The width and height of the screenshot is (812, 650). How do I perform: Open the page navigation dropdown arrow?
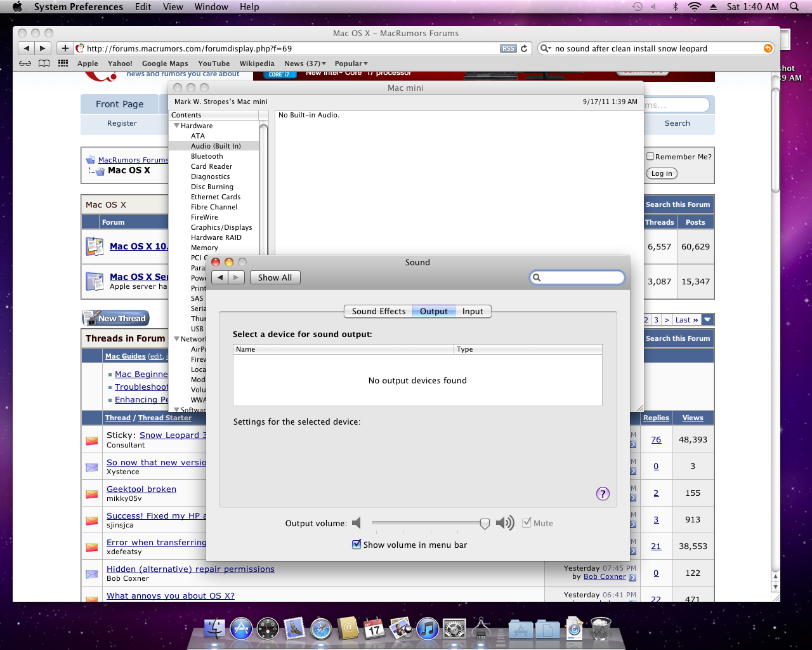pos(708,320)
